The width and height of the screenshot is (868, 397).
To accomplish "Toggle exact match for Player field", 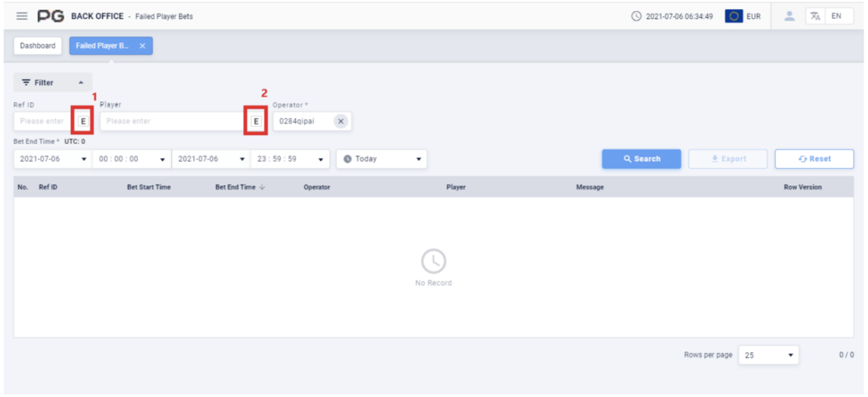I will (256, 121).
